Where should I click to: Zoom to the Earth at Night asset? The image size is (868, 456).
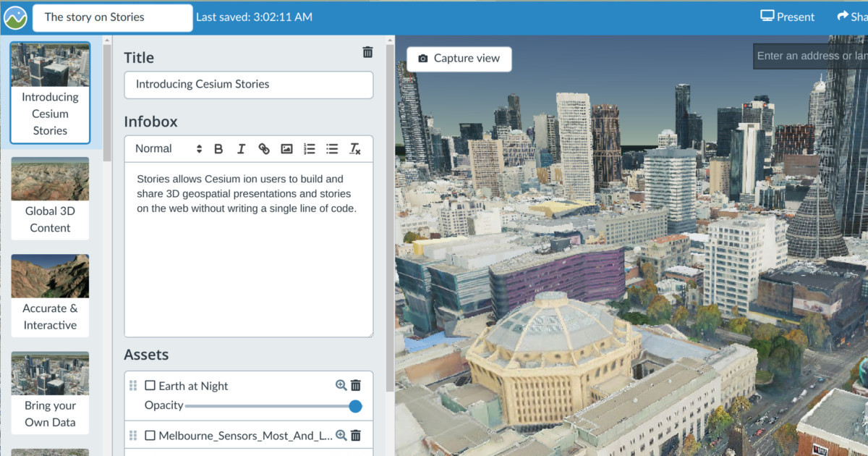coord(341,386)
